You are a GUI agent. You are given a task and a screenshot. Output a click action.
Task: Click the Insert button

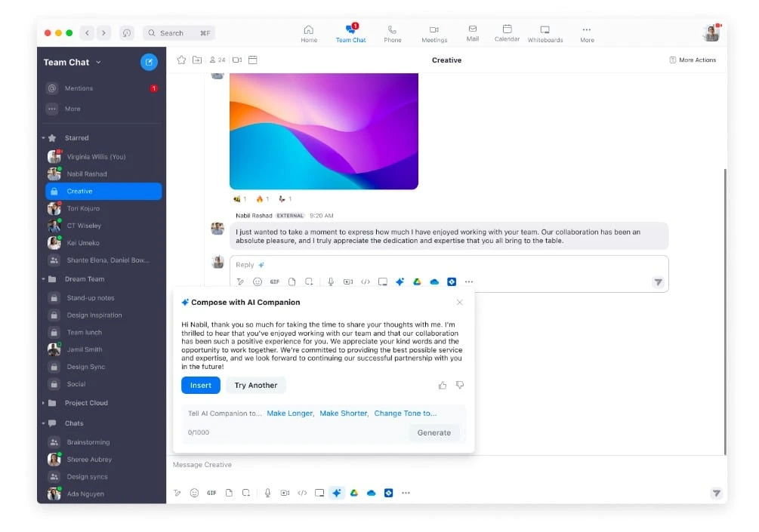200,385
